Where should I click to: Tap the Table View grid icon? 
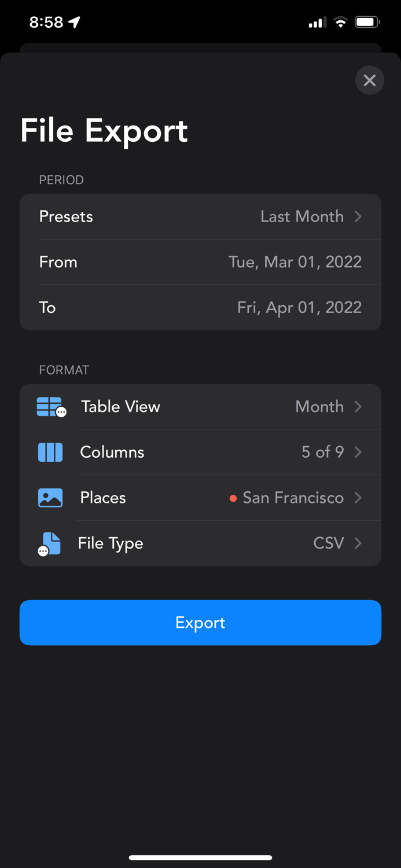coord(50,407)
